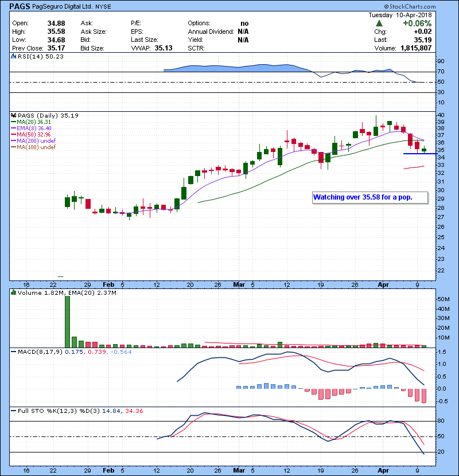The height and width of the screenshot is (476, 459).
Task: Click the candlestick icon beside PAGS (Daily)
Action: [13, 115]
